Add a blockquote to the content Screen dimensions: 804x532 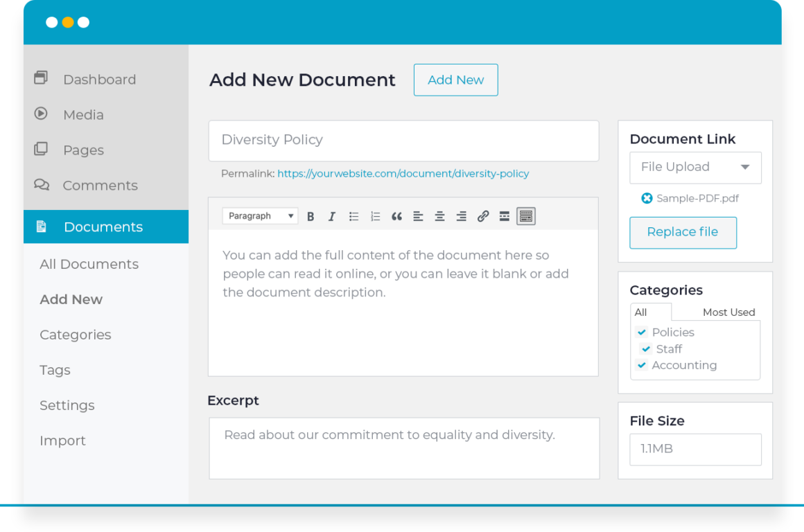[x=396, y=216]
